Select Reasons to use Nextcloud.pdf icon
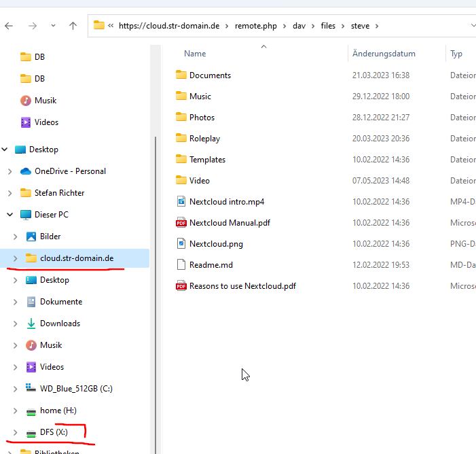 click(x=181, y=285)
